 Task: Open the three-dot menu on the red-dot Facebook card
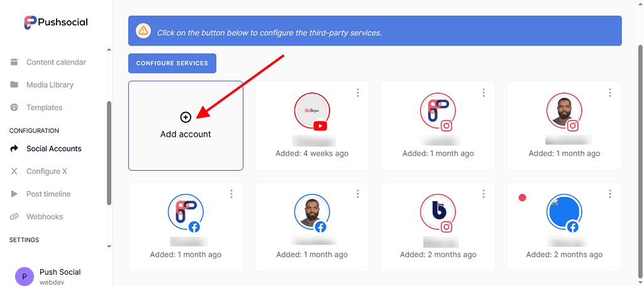click(x=610, y=194)
